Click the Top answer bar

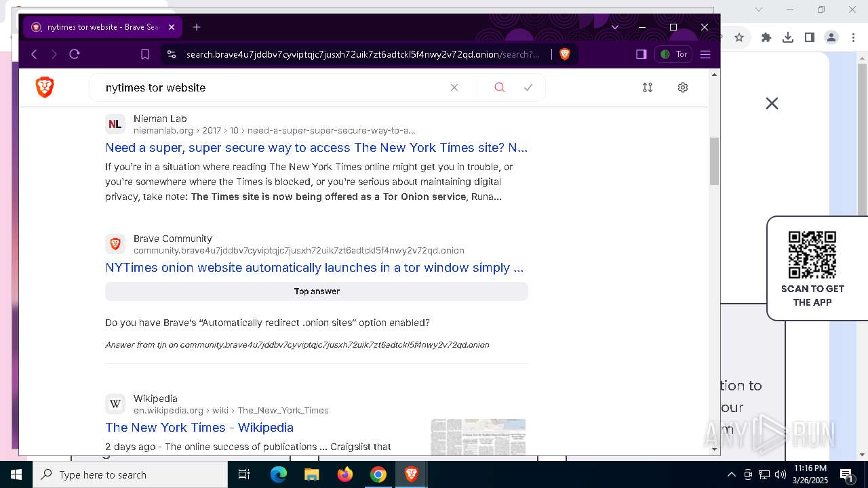(317, 291)
